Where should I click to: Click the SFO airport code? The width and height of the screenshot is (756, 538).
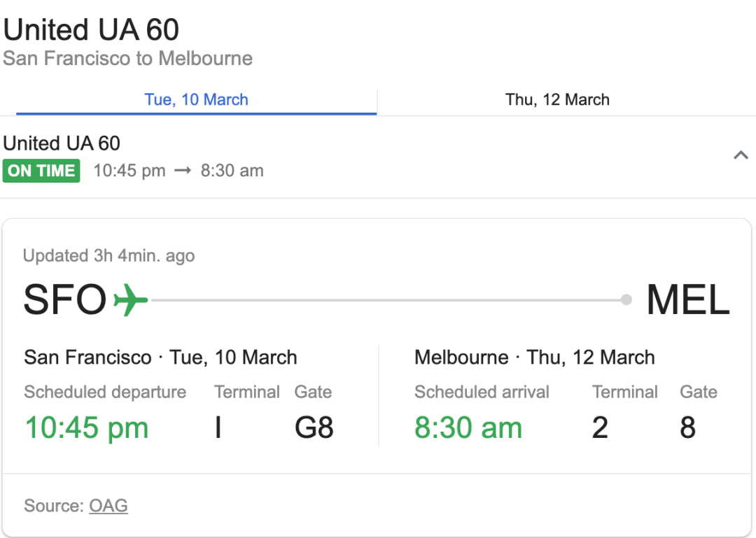(x=65, y=299)
